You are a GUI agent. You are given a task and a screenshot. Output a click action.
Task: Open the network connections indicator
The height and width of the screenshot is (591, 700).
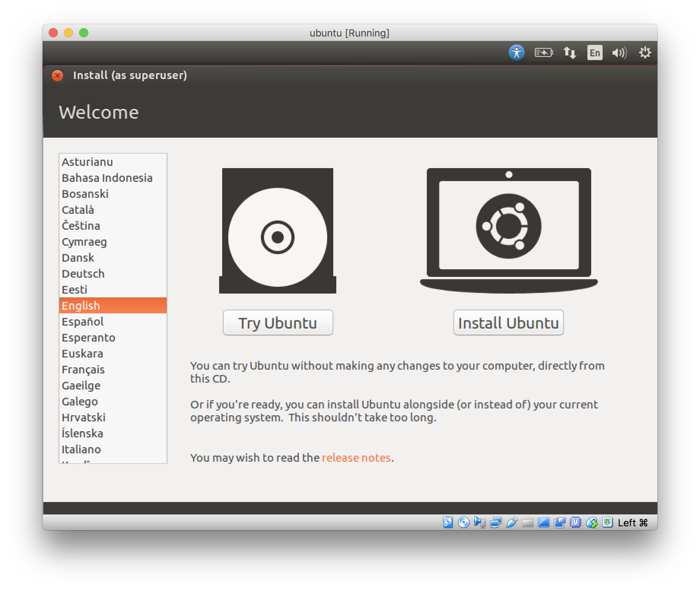point(570,52)
